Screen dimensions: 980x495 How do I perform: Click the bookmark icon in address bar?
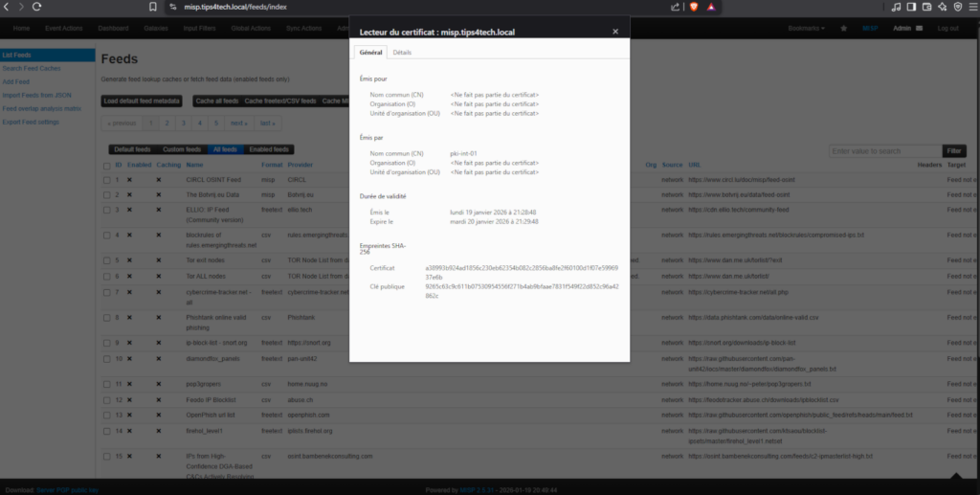point(153,7)
